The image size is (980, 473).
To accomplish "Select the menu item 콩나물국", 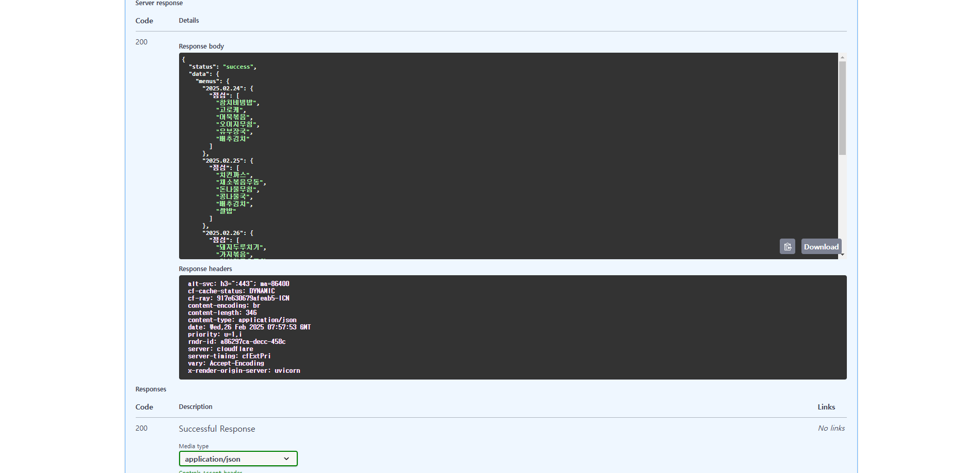I will coord(233,197).
